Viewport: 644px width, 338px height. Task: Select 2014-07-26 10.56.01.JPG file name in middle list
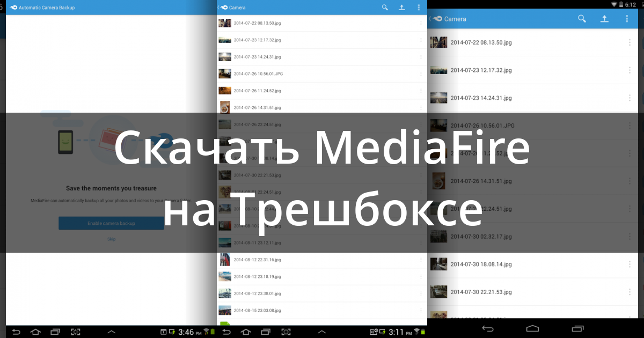point(258,74)
